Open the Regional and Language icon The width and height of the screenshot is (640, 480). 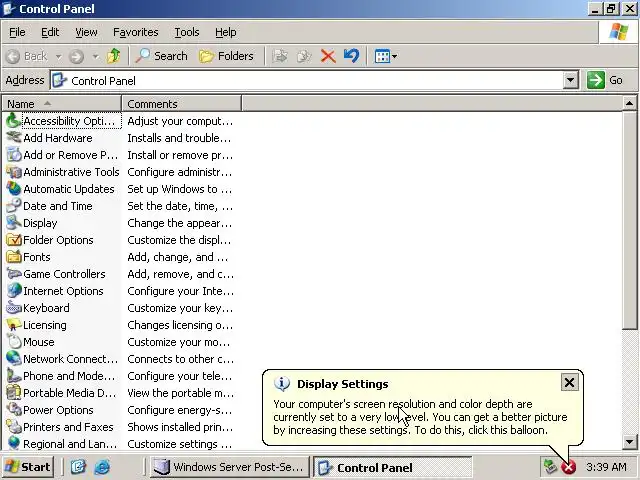[14, 444]
